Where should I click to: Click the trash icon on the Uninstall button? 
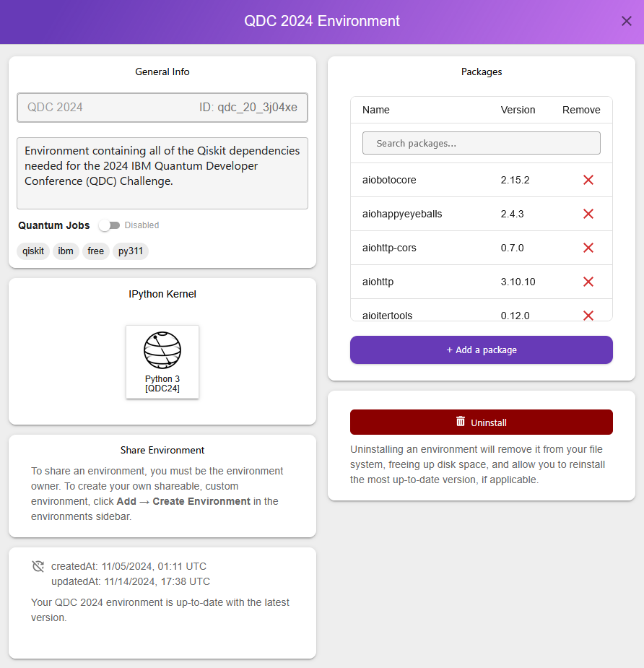[460, 422]
